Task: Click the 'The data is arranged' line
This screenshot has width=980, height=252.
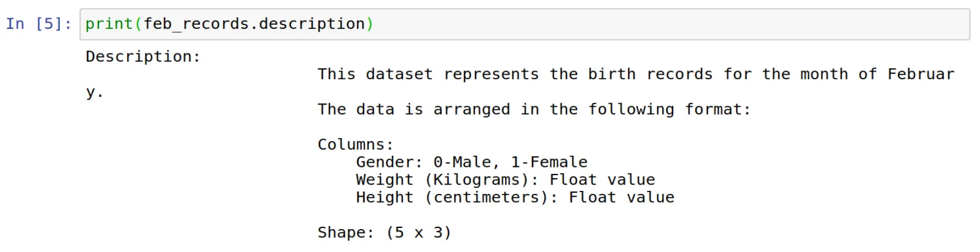Action: [534, 109]
